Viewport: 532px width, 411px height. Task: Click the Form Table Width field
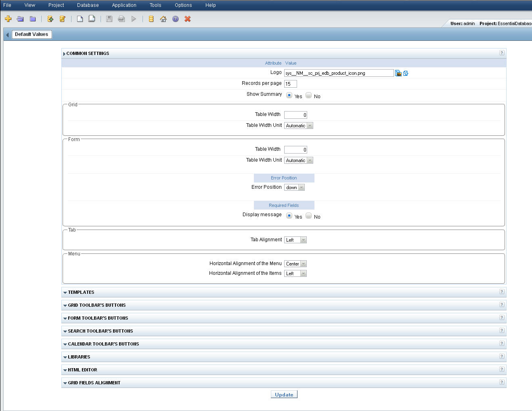tap(296, 150)
